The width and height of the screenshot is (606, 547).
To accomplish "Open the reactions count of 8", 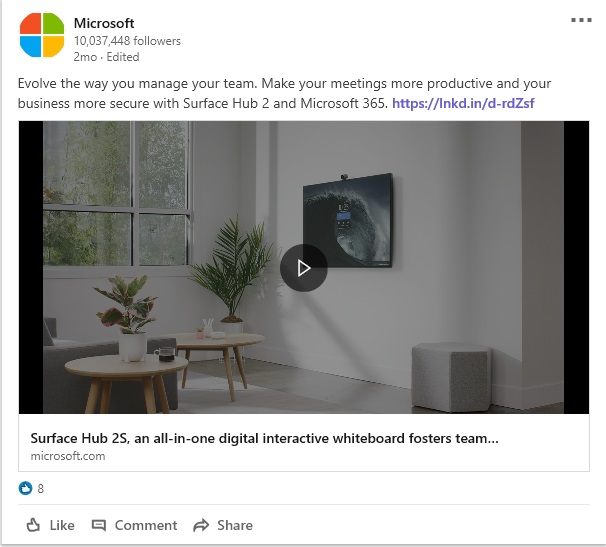I will point(41,489).
